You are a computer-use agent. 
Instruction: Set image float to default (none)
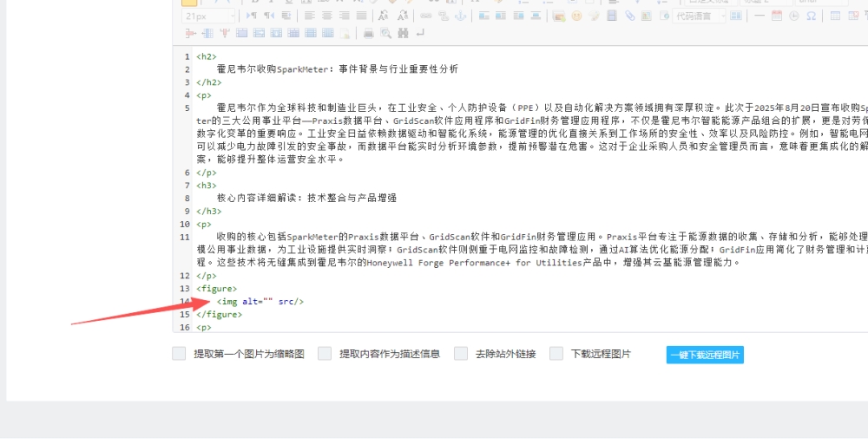[x=483, y=16]
